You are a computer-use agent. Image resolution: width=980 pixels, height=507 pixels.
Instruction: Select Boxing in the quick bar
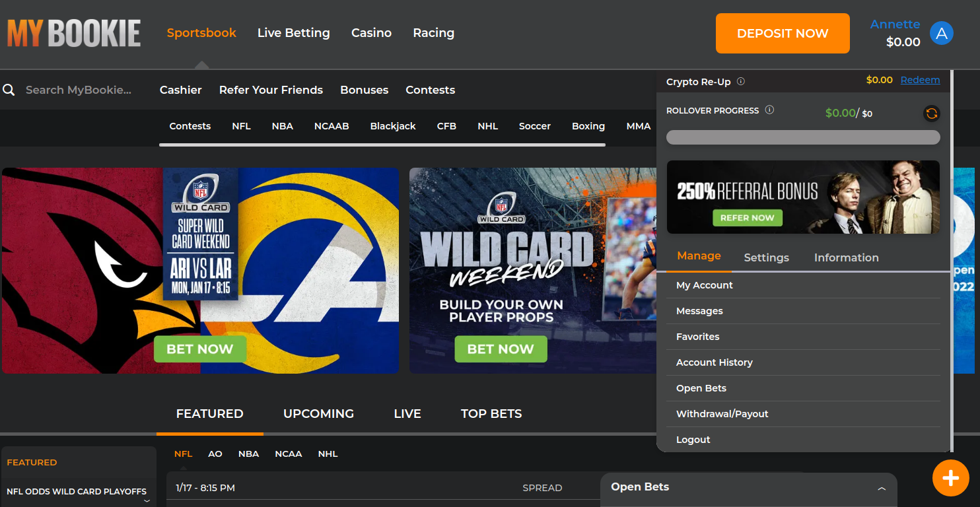click(x=588, y=126)
